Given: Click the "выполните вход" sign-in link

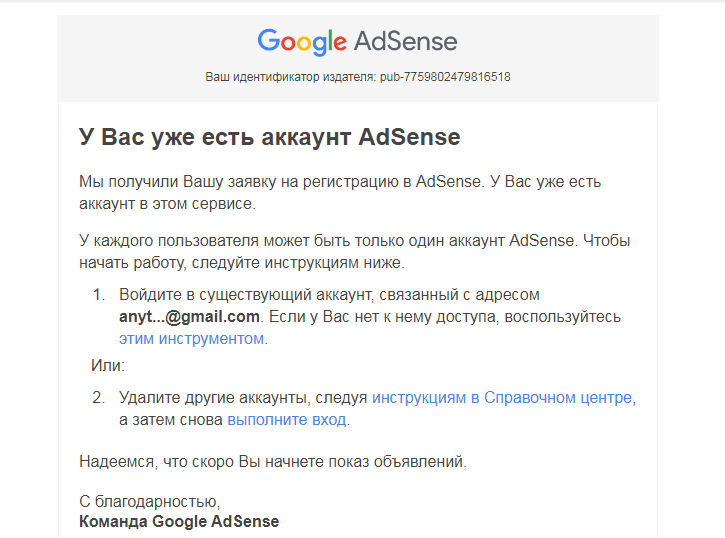Looking at the screenshot, I should 286,420.
